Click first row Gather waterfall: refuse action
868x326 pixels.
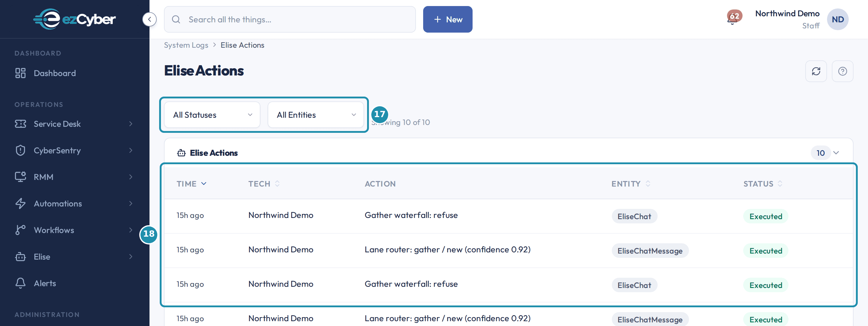coord(411,215)
